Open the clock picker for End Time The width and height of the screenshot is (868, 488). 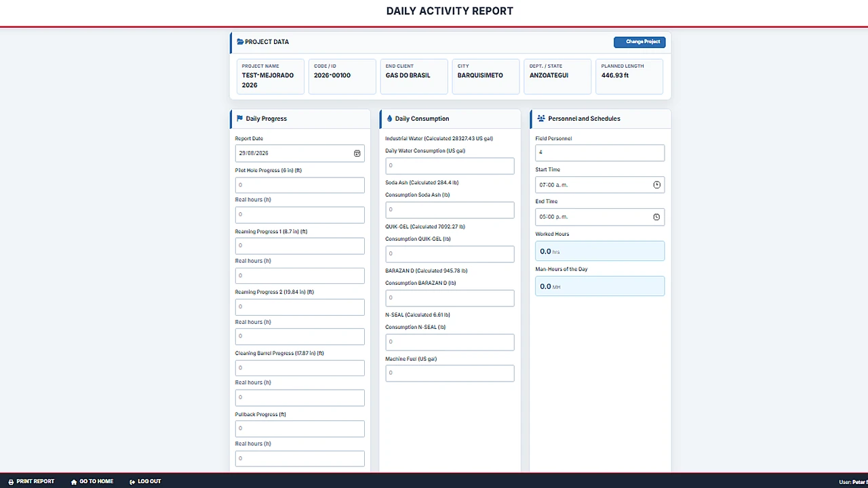[656, 217]
